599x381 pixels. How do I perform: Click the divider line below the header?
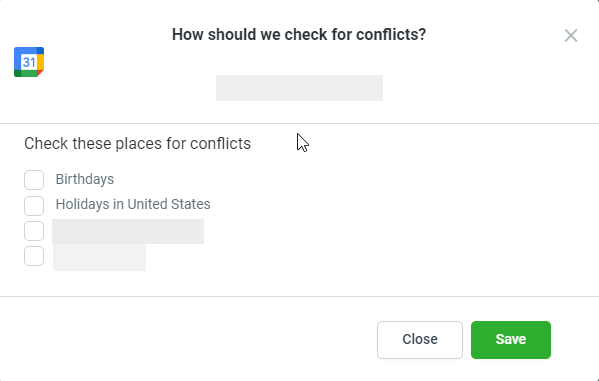(x=300, y=123)
